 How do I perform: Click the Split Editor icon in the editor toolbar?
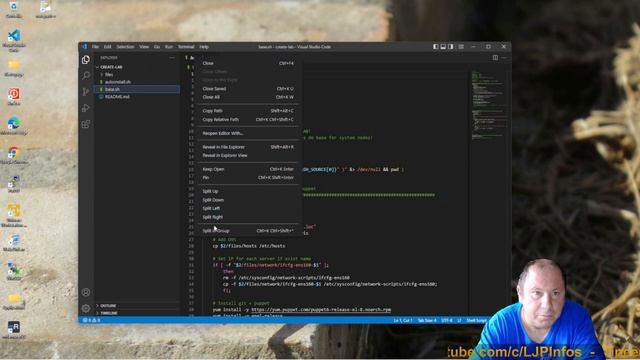495,58
